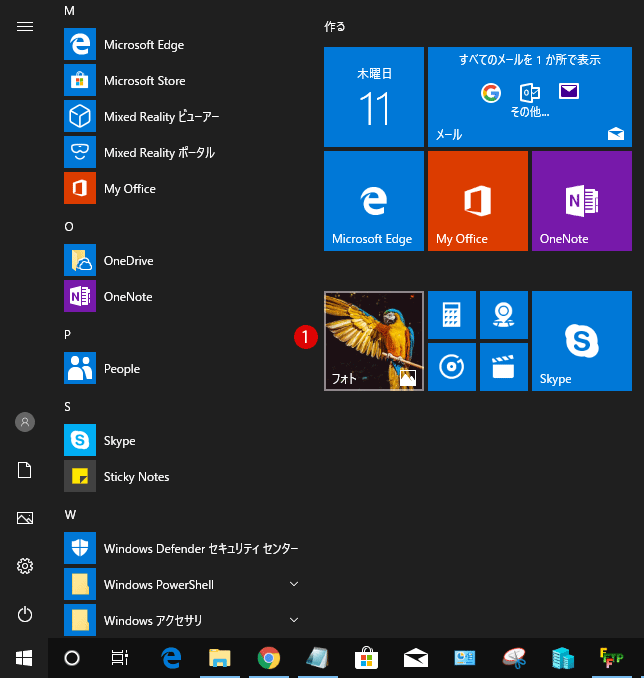Open the Documents shortcut in Start sidebar

tap(25, 470)
